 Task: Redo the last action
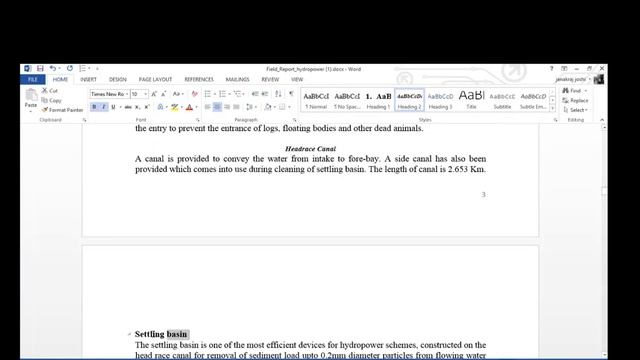click(x=70, y=69)
